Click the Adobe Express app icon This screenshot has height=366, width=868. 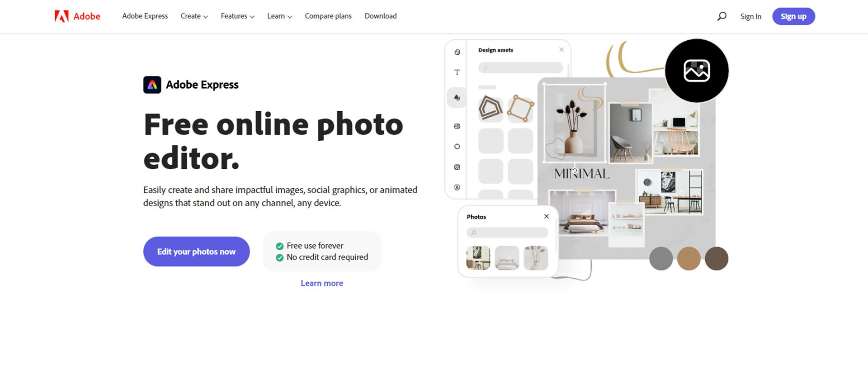tap(152, 85)
